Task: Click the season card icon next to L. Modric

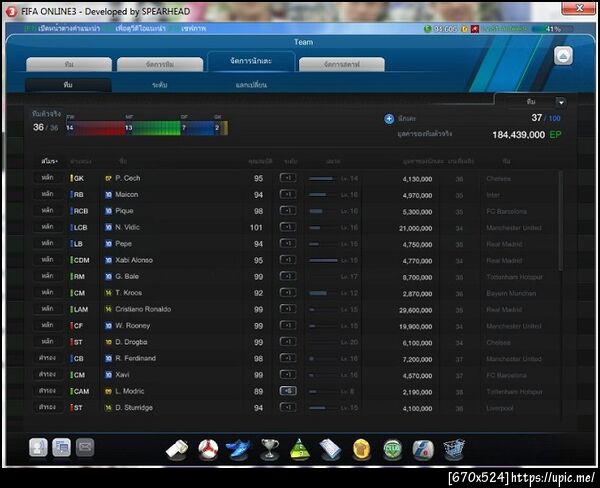Action: [108, 391]
